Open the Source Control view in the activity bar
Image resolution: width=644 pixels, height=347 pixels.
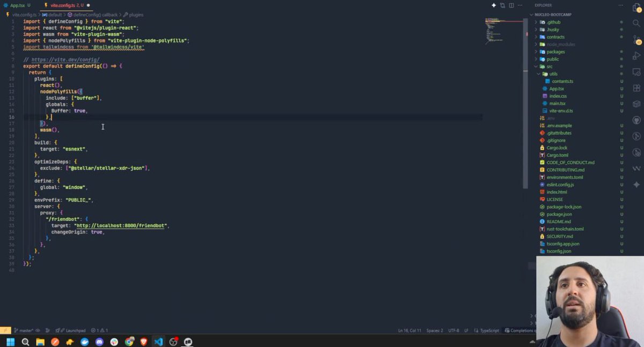point(636,40)
